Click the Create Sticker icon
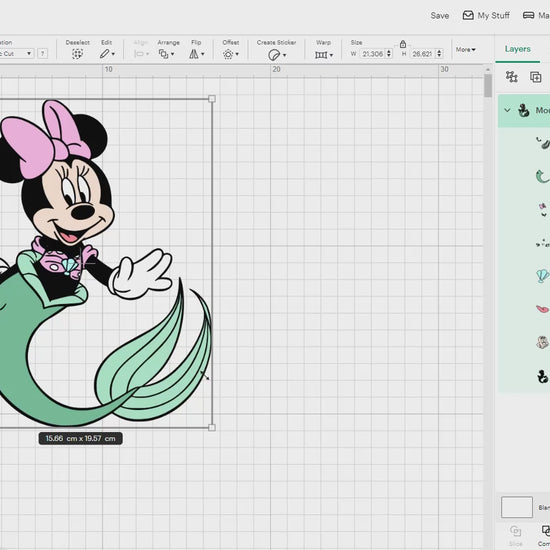The height and width of the screenshot is (550, 550). [x=274, y=55]
